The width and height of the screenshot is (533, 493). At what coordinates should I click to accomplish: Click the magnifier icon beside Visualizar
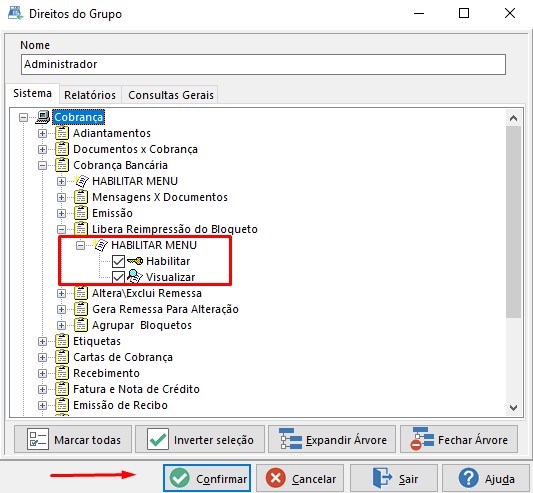[135, 277]
